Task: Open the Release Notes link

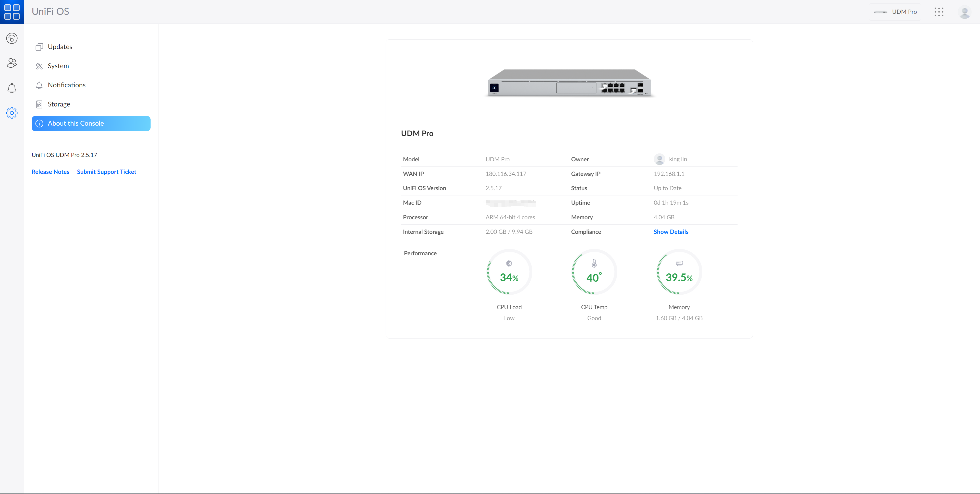Action: click(50, 172)
